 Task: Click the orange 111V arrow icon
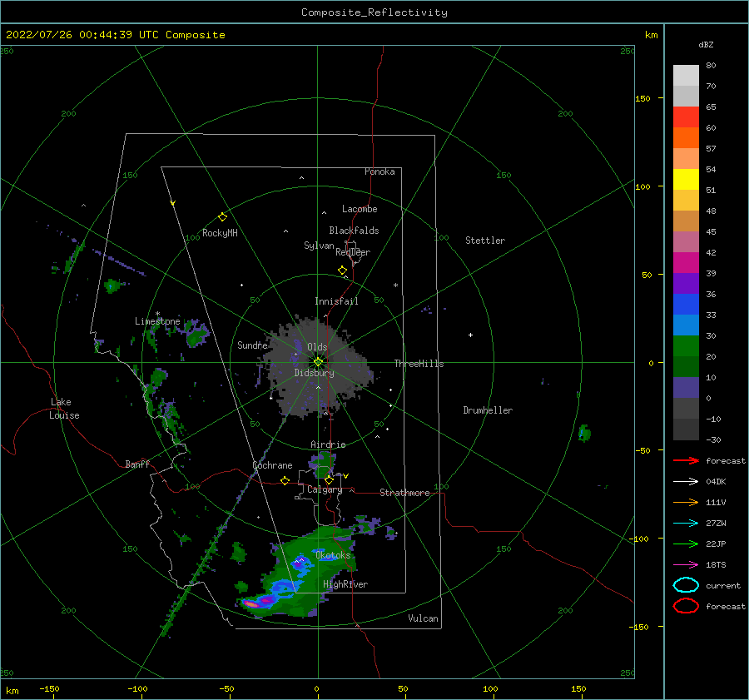pyautogui.click(x=686, y=502)
